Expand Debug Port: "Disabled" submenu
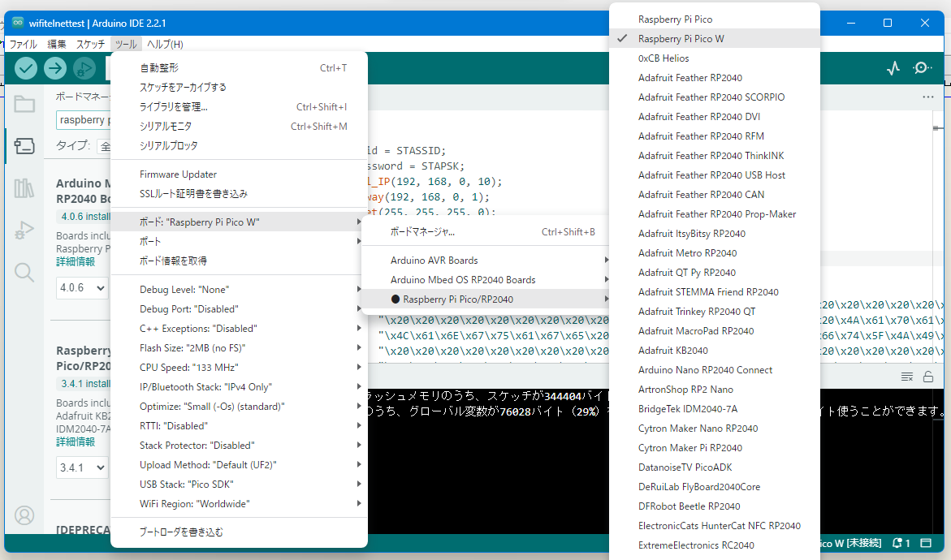 click(x=239, y=309)
